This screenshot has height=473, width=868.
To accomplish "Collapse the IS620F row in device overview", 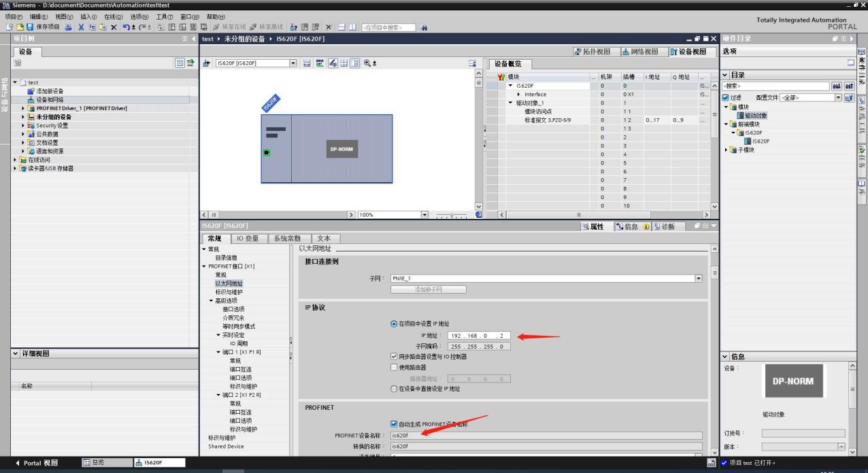I will coord(511,86).
